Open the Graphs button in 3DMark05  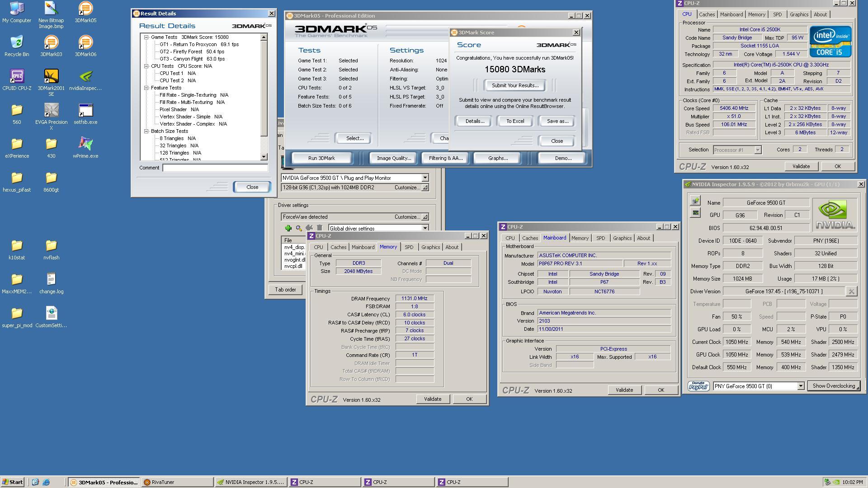pyautogui.click(x=498, y=158)
